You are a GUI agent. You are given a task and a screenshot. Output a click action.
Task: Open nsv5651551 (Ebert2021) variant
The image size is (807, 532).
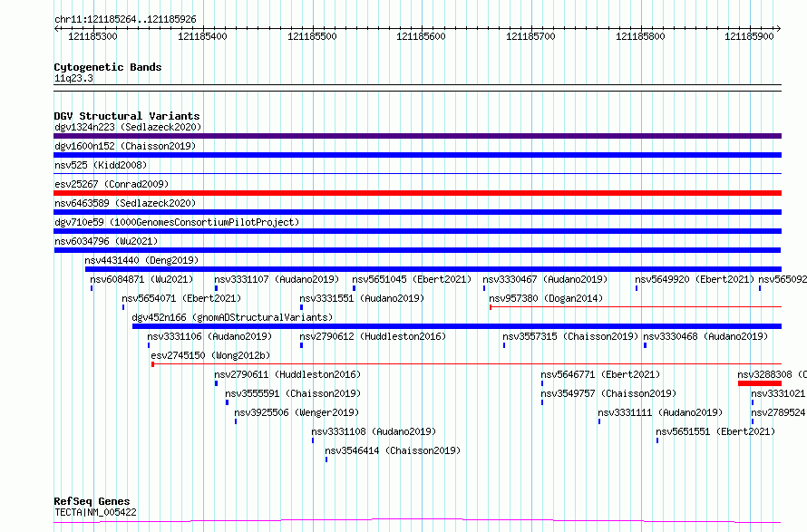pos(715,431)
